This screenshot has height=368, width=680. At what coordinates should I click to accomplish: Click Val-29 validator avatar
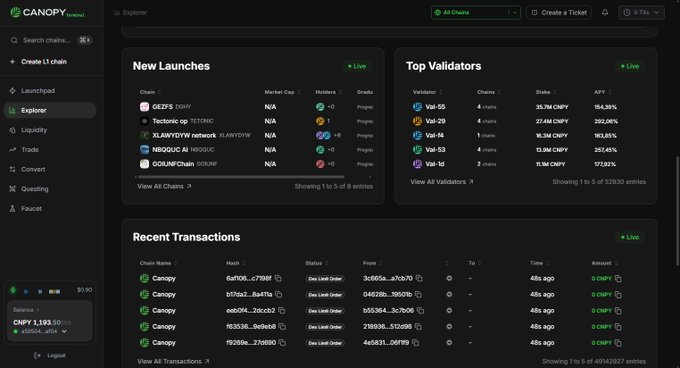tap(417, 121)
